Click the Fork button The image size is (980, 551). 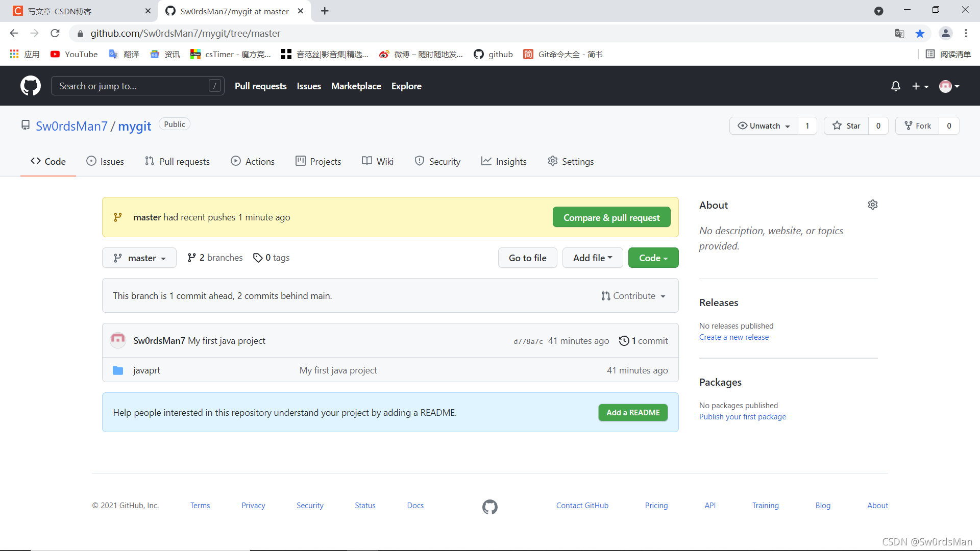[x=917, y=126]
